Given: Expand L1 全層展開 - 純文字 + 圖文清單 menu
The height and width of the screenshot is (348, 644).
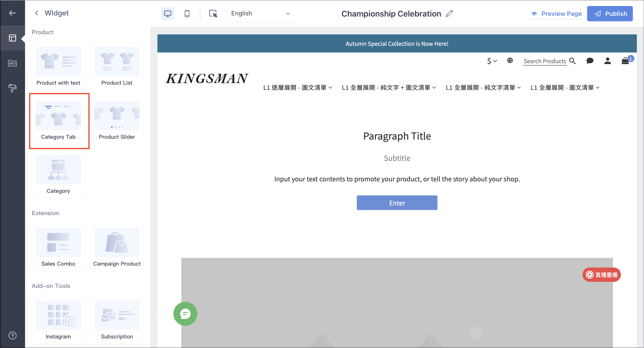Looking at the screenshot, I should (x=389, y=88).
